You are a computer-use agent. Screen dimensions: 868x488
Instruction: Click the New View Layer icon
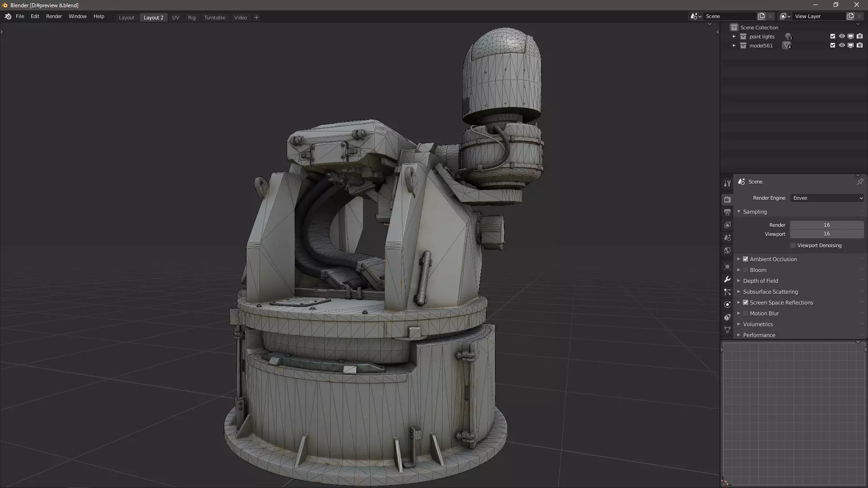(850, 16)
